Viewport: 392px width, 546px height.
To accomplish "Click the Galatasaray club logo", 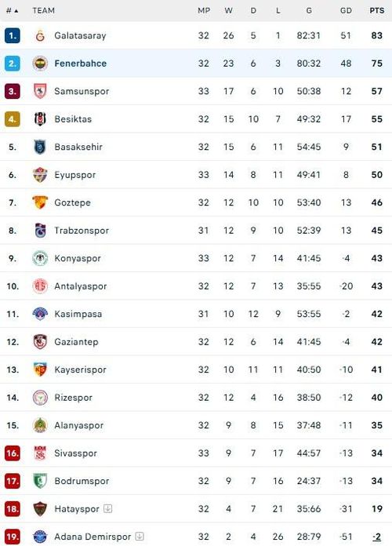I will point(40,35).
